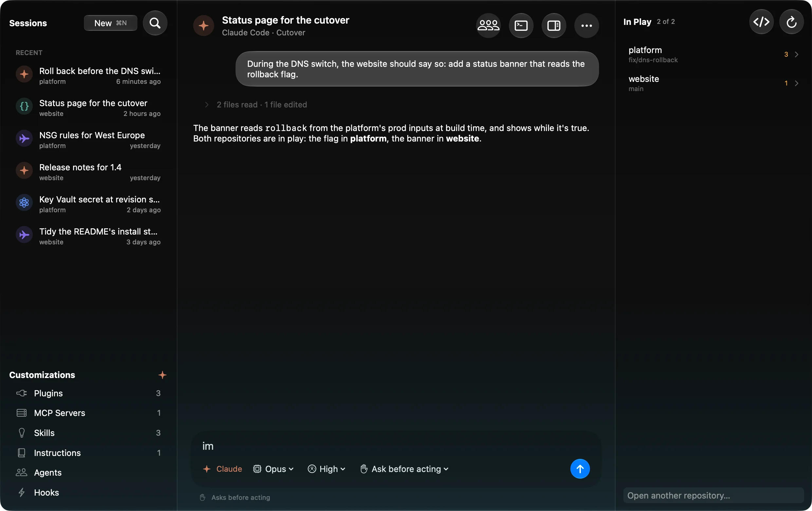
Task: Open the collaborators people icon
Action: (x=488, y=26)
